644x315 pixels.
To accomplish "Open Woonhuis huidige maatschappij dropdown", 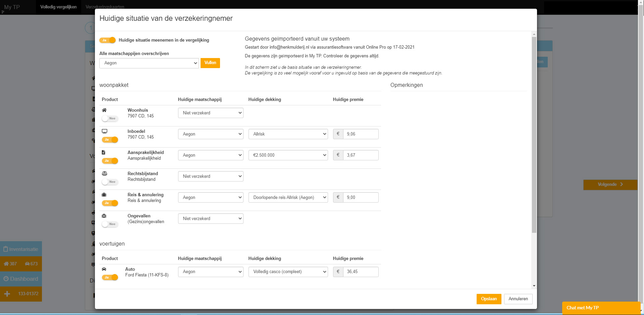I will 211,113.
